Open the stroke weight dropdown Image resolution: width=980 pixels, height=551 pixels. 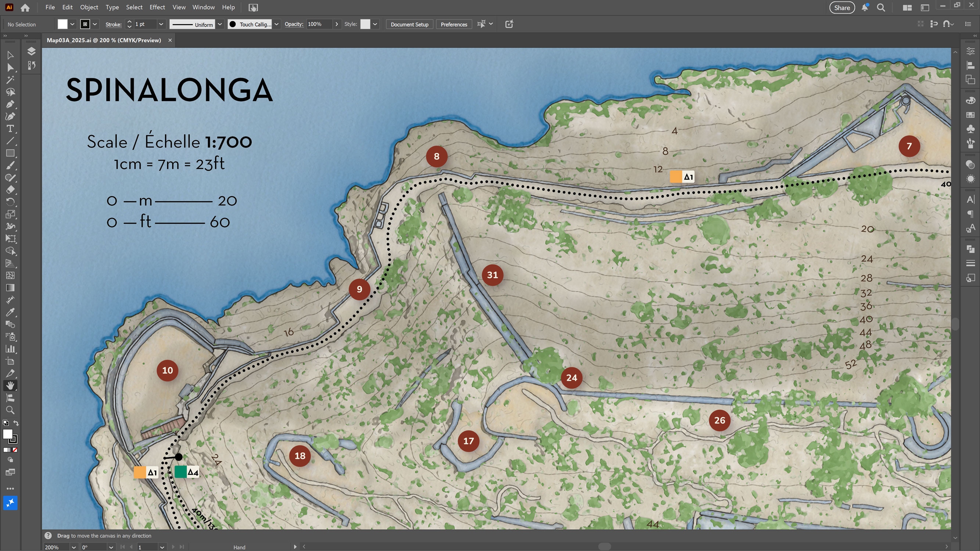[161, 24]
